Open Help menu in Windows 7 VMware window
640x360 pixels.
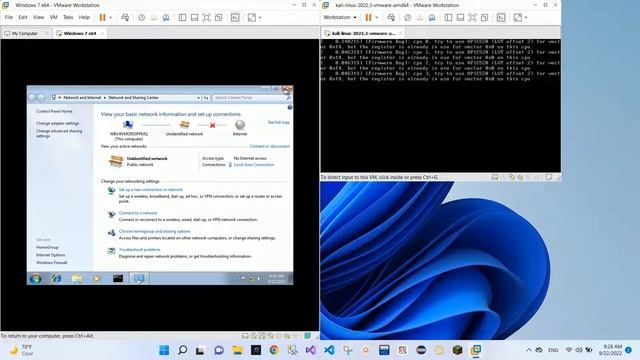coord(84,17)
